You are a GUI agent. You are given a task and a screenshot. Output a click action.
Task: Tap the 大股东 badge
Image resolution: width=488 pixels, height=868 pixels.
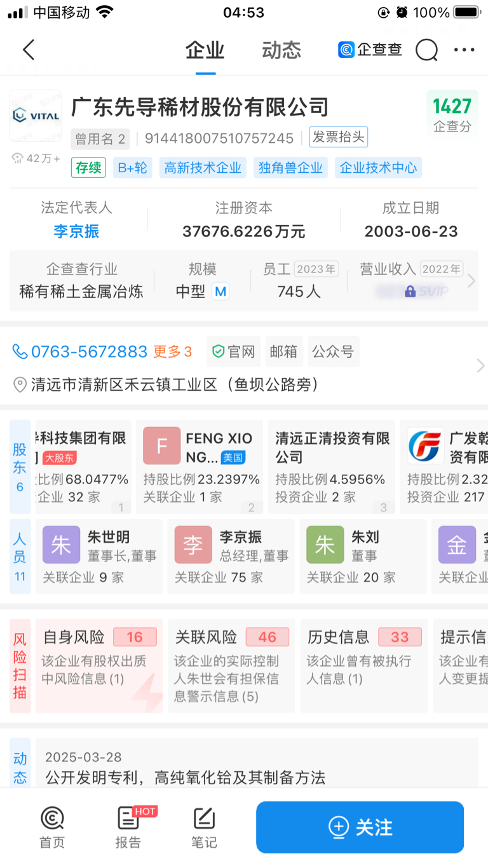[x=60, y=458]
